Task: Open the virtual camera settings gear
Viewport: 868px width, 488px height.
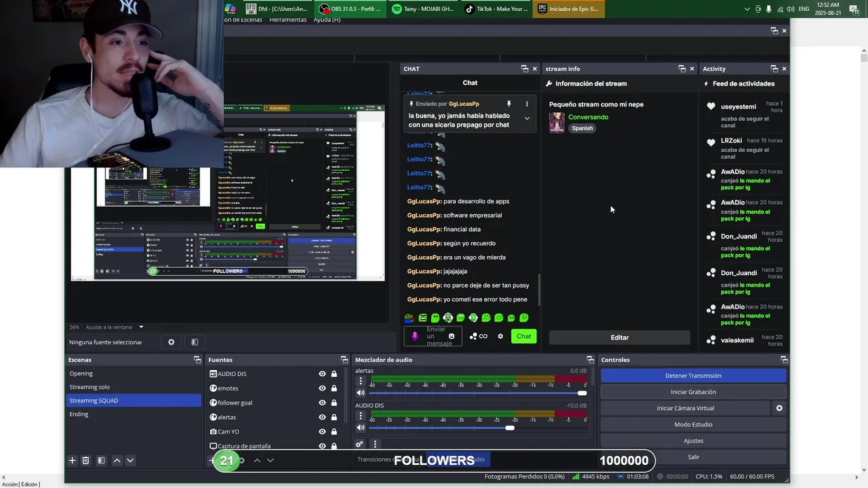Action: 779,408
